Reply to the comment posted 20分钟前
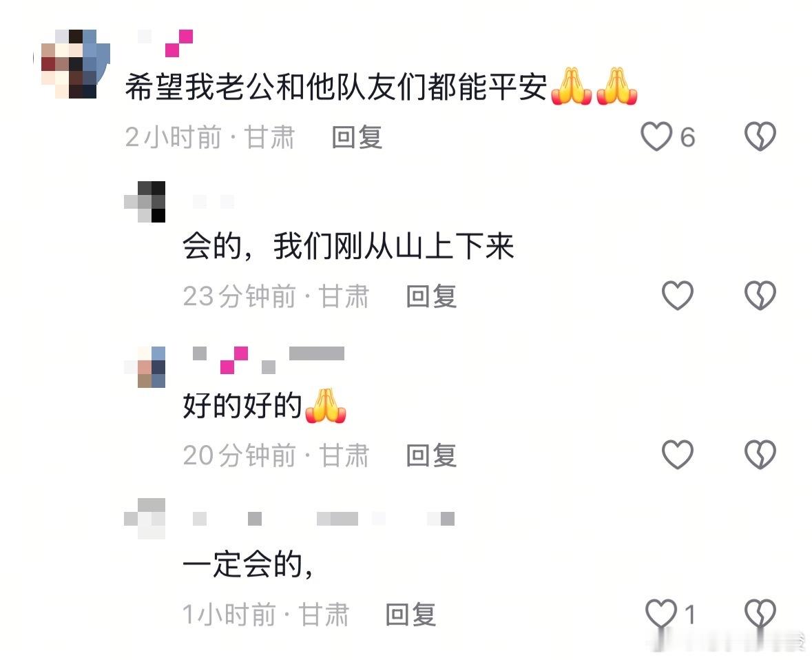This screenshot has height=660, width=812. 431,455
